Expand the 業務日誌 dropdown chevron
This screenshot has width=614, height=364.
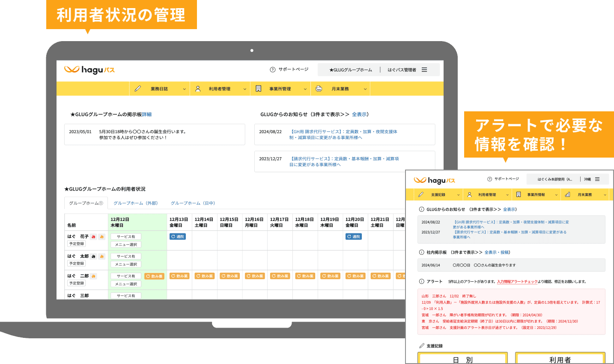click(x=185, y=89)
